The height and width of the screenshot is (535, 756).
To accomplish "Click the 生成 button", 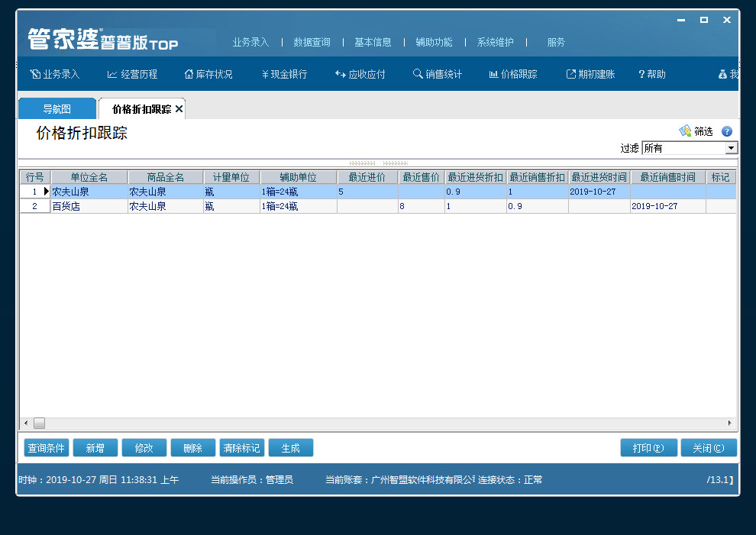I will [x=291, y=448].
